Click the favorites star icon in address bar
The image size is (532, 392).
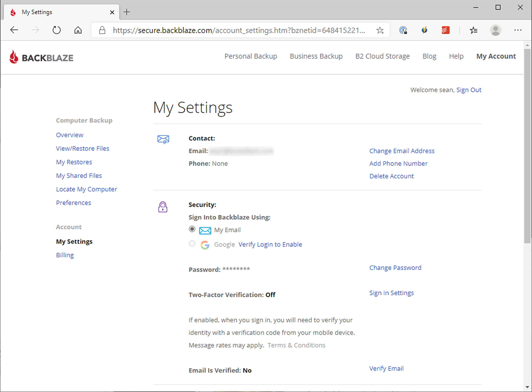[x=380, y=31]
